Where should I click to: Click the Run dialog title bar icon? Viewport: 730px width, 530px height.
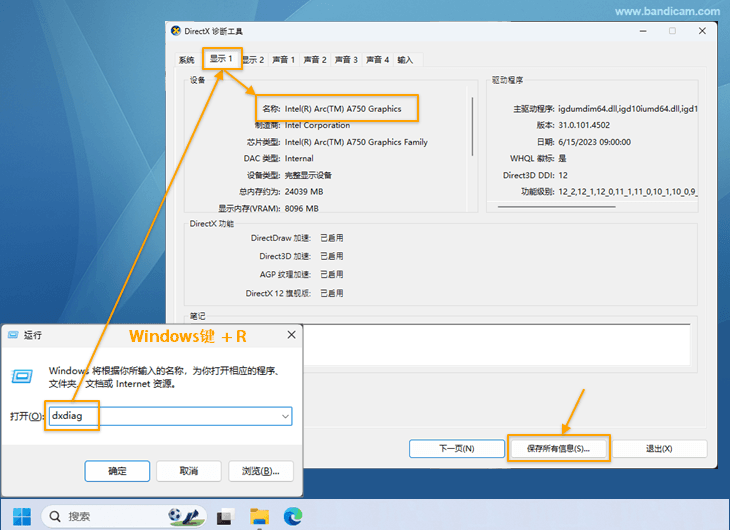click(x=13, y=335)
